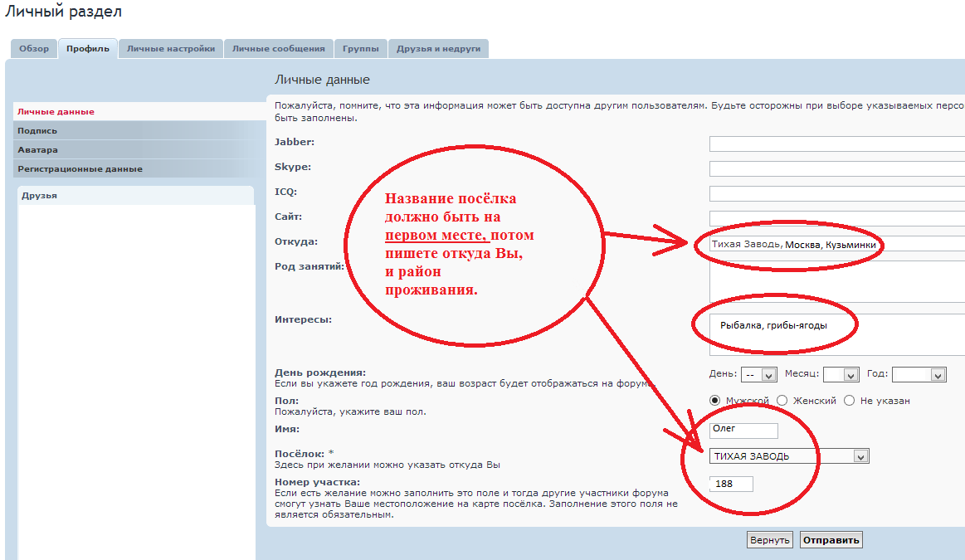The image size is (965, 560).
Task: Go to Регистрационные данные in sidebar
Action: pos(80,168)
